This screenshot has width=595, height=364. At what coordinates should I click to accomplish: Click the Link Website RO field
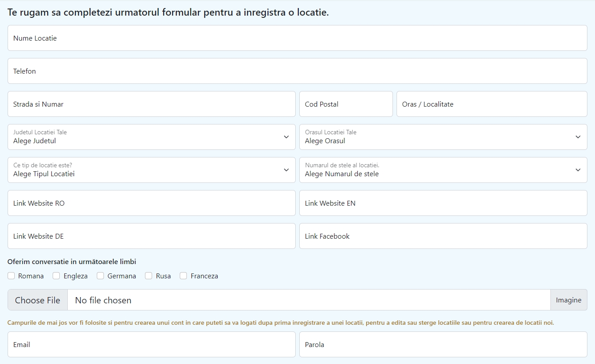151,203
